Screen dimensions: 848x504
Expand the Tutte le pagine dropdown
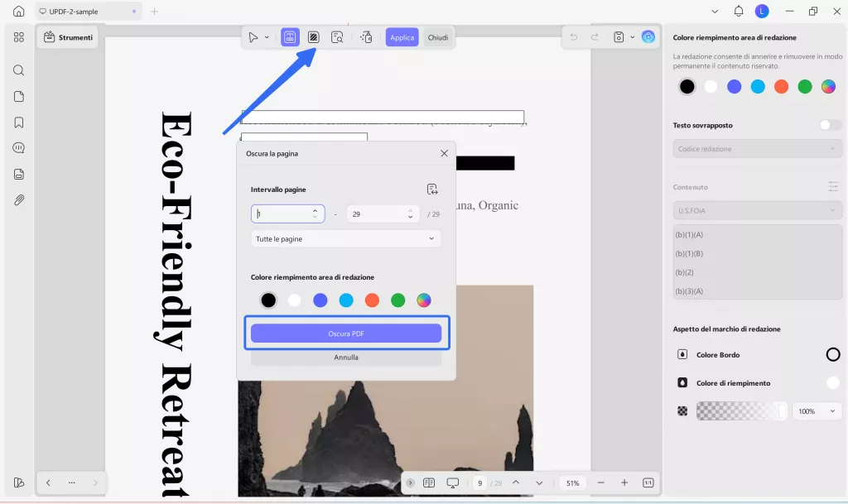click(x=345, y=238)
